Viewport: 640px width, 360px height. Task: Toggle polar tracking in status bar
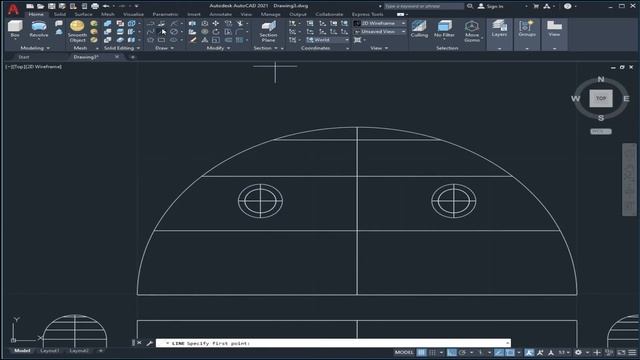click(x=462, y=352)
